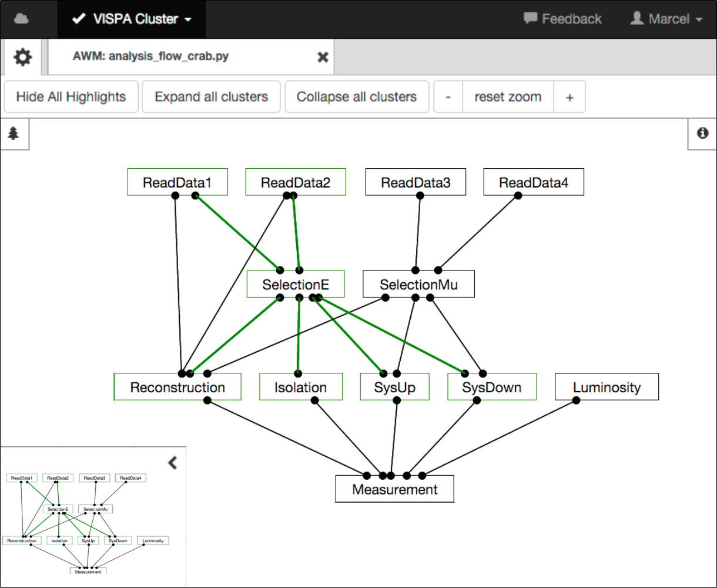The width and height of the screenshot is (717, 588).
Task: Close the analysis_flow_crab.py tab
Action: coord(323,57)
